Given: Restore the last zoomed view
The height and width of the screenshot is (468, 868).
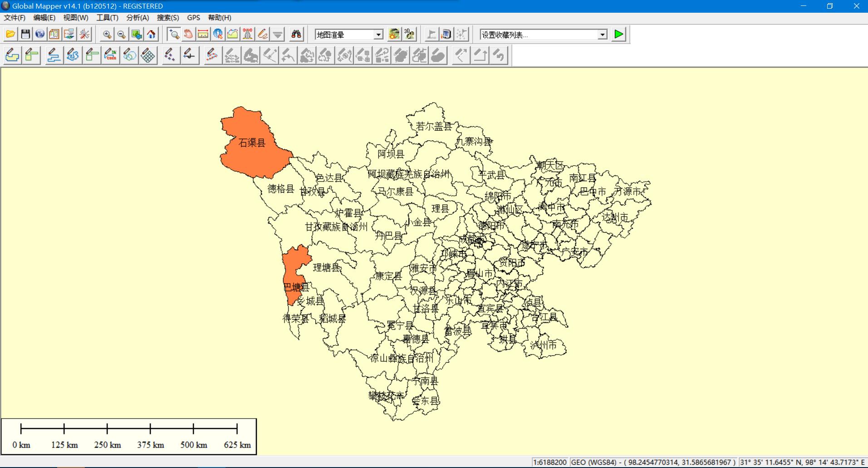Looking at the screenshot, I should coord(136,34).
